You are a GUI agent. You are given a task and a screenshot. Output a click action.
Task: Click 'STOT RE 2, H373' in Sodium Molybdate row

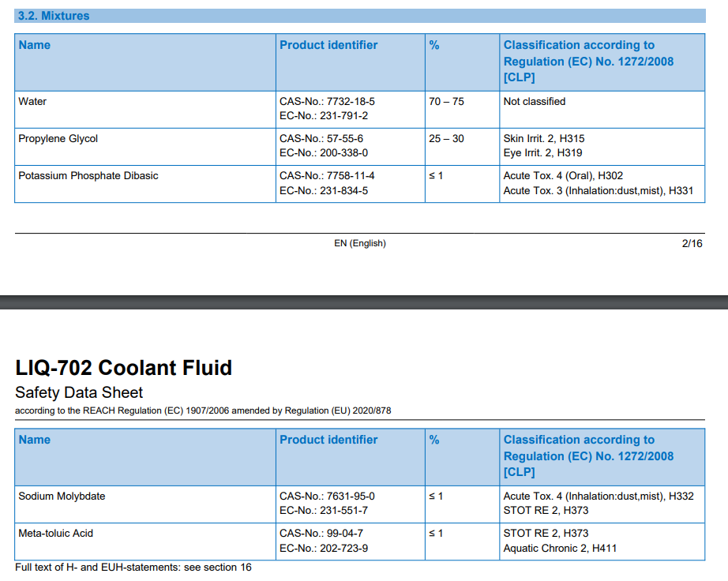pos(546,511)
